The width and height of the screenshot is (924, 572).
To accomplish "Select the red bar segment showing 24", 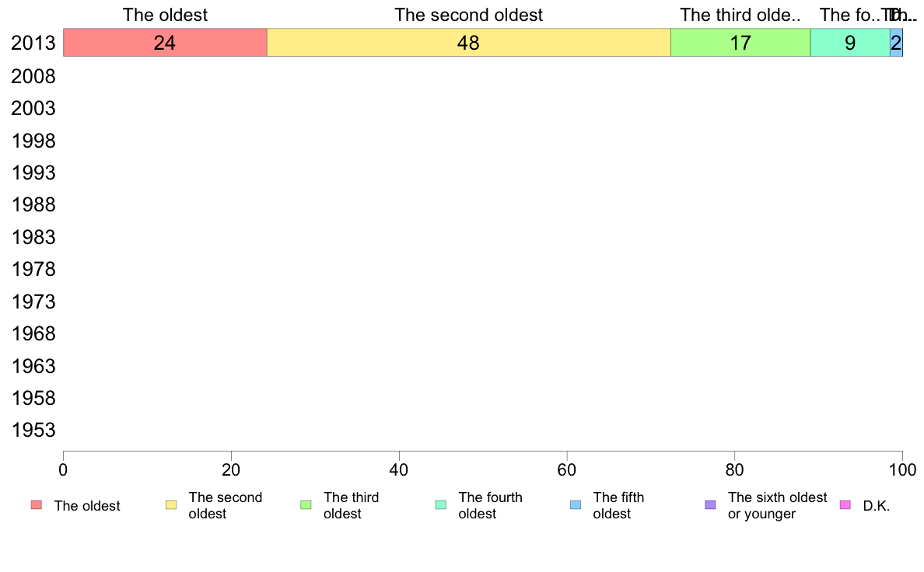I will click(x=165, y=43).
